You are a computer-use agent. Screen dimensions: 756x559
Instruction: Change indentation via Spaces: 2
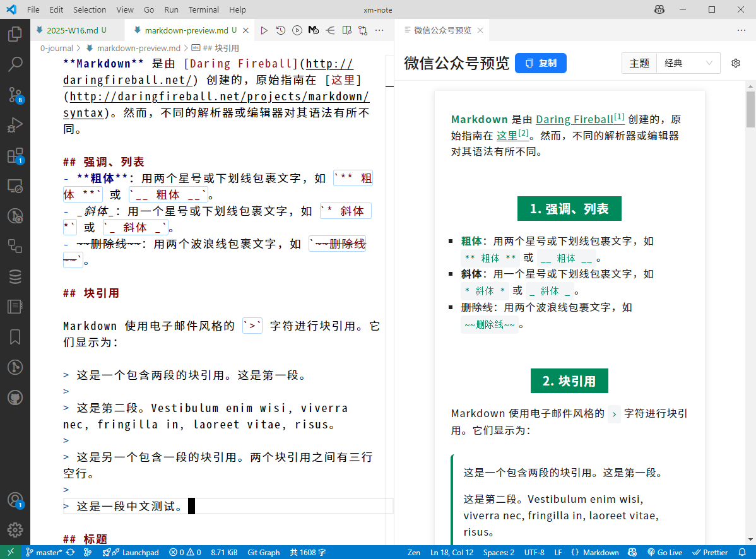click(x=499, y=552)
